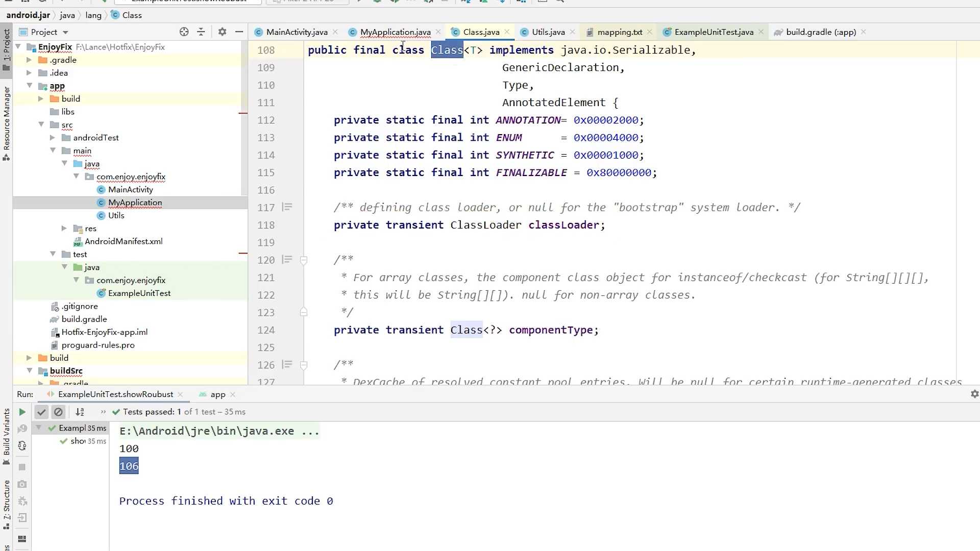The image size is (980, 551).
Task: Click Toggle auto-test icon in Run panel
Action: pyautogui.click(x=22, y=446)
